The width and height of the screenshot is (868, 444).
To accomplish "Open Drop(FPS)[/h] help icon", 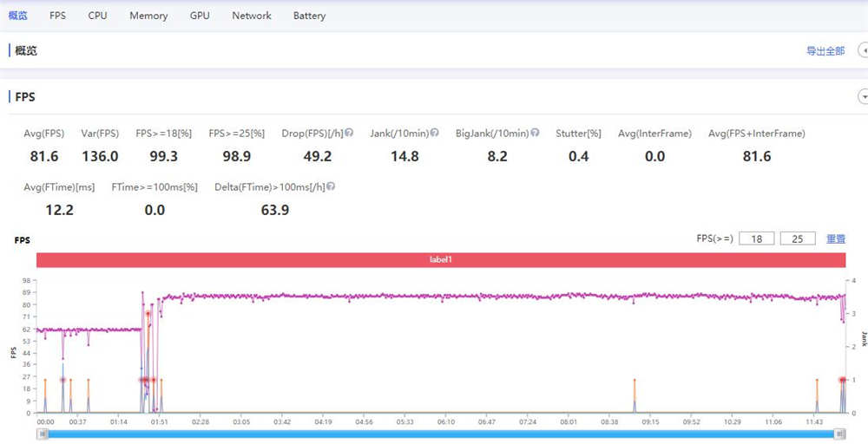I will 349,133.
